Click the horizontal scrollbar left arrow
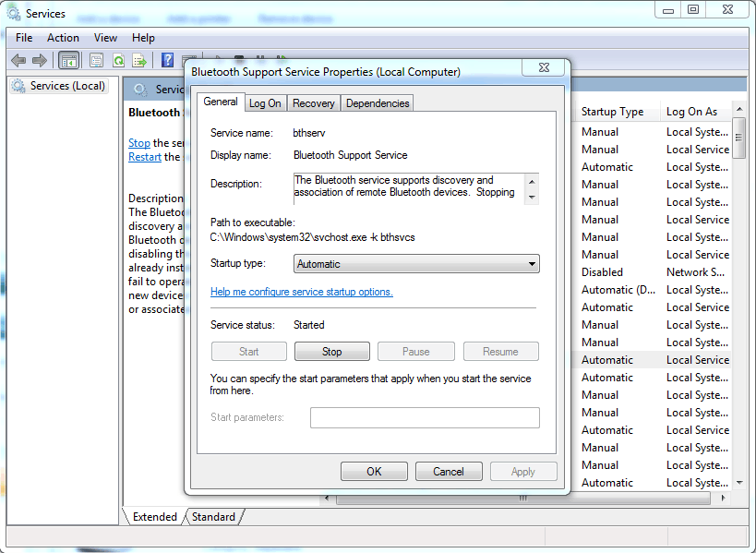Screen dimensions: 756x553 [x=327, y=498]
